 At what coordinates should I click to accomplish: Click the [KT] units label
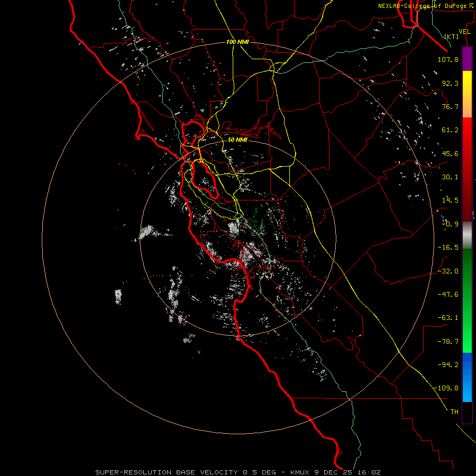pyautogui.click(x=452, y=36)
